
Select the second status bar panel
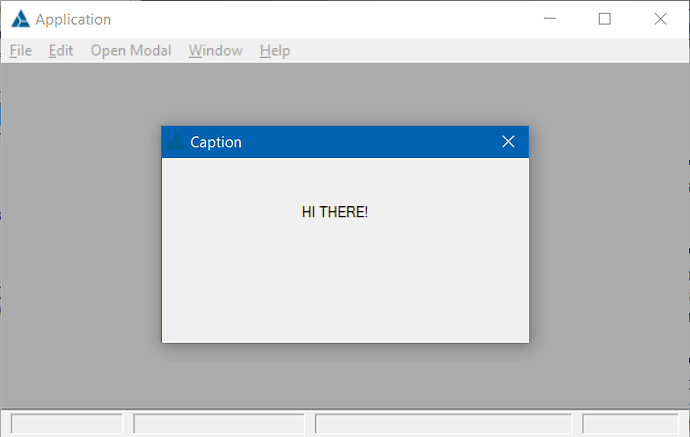click(219, 424)
